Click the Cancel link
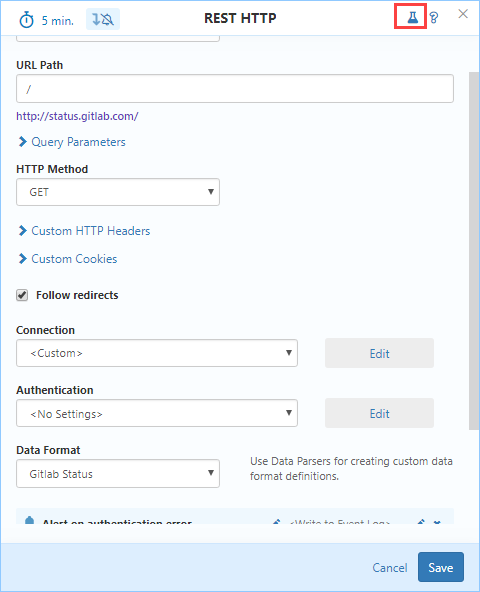 [x=390, y=567]
